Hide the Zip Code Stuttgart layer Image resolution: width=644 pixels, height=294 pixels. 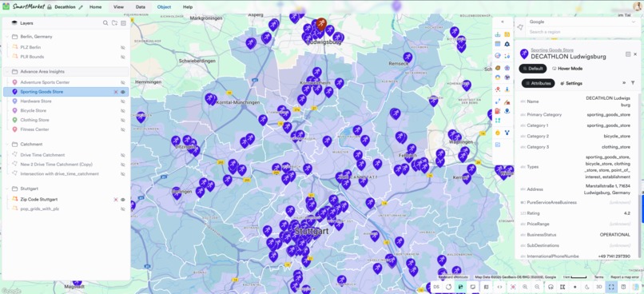pos(122,199)
